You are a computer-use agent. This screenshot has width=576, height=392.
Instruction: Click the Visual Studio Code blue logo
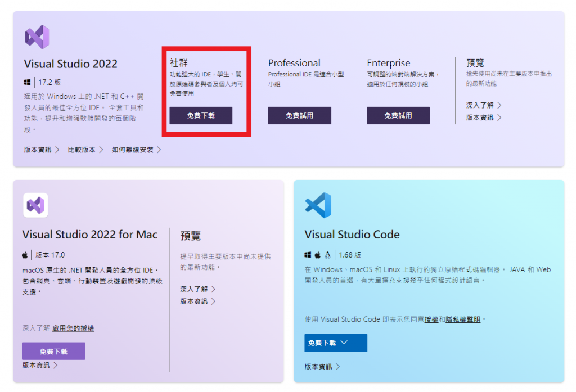point(318,205)
